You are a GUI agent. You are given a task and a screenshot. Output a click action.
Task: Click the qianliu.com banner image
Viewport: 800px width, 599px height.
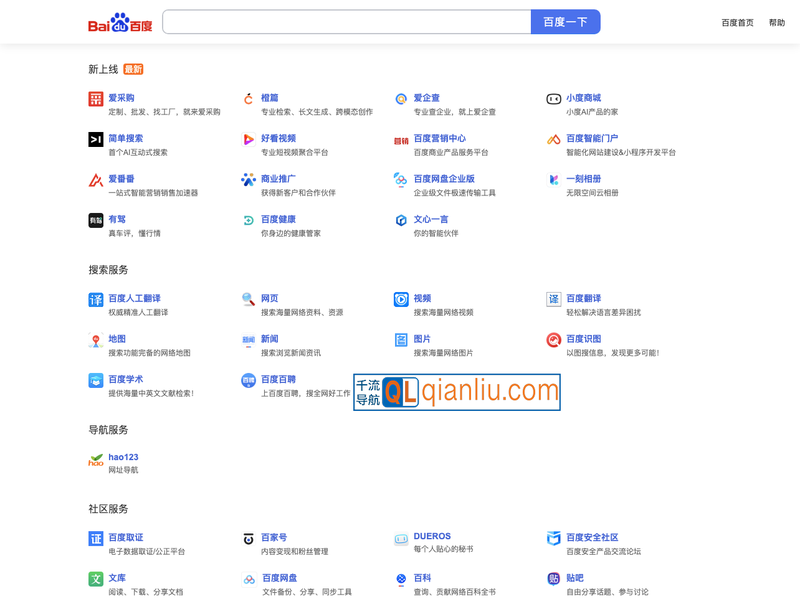[457, 392]
